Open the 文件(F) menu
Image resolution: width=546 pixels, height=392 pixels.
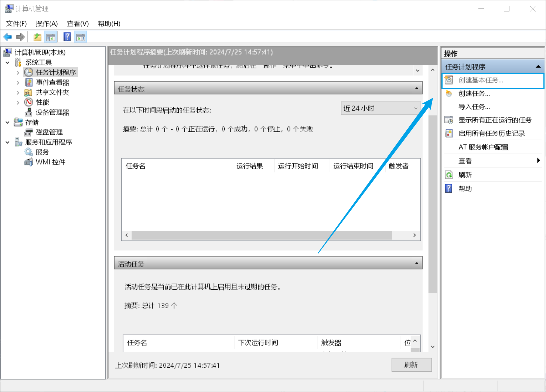pos(16,24)
